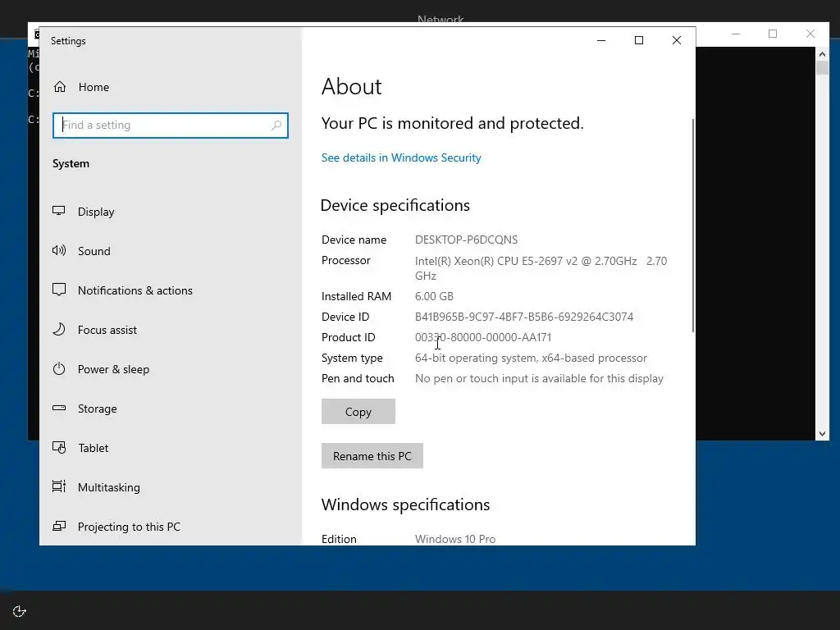This screenshot has height=630, width=840.
Task: Click the search magnifier icon
Action: pyautogui.click(x=276, y=126)
